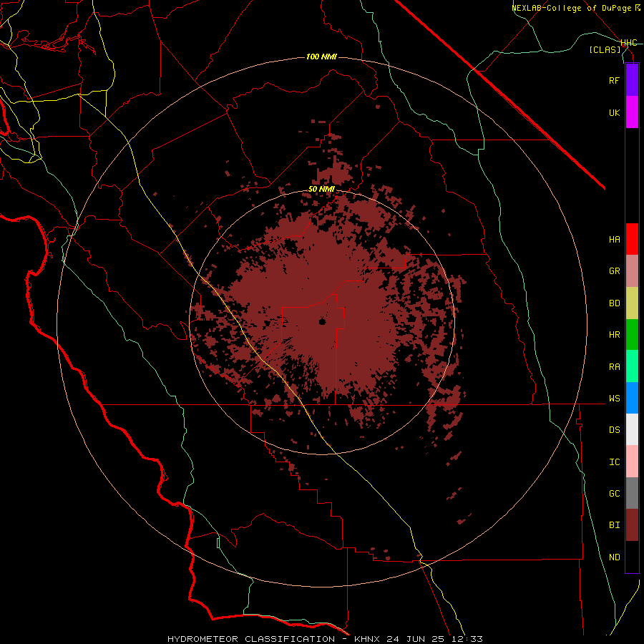Click the green HR legend swatch
Image resolution: width=644 pixels, height=644 pixels.
pyautogui.click(x=632, y=335)
